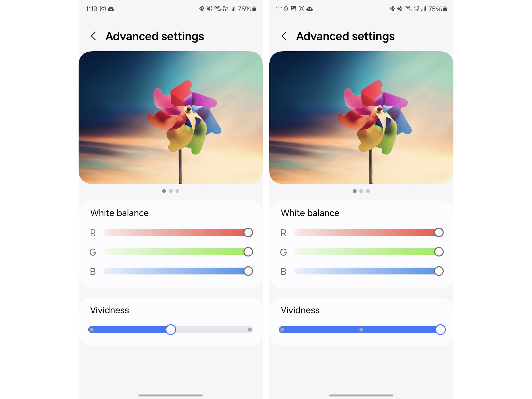The height and width of the screenshot is (399, 532).
Task: Click the green G slider handle on right screen
Action: click(439, 252)
